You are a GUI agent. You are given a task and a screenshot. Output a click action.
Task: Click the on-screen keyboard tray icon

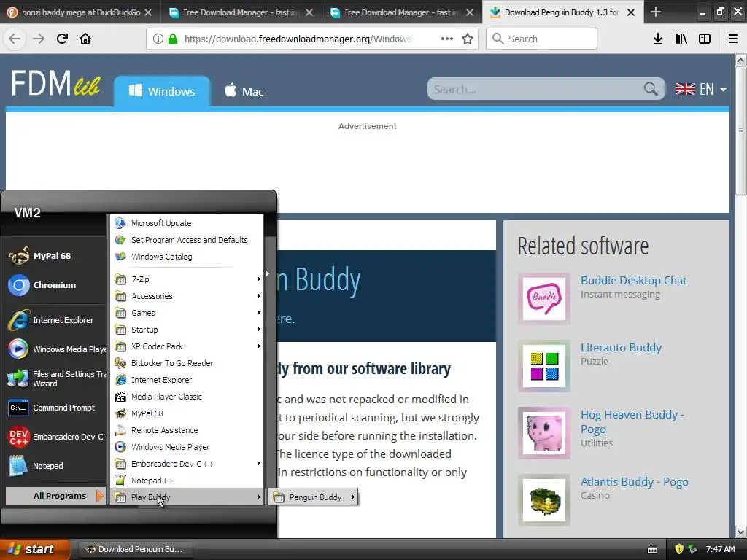(x=652, y=550)
